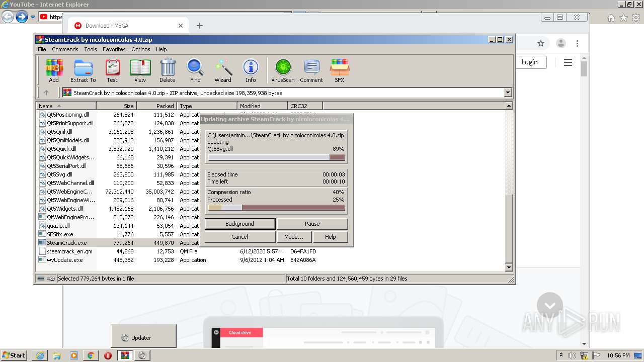Click the clock showing 10:56 PM

click(618, 355)
